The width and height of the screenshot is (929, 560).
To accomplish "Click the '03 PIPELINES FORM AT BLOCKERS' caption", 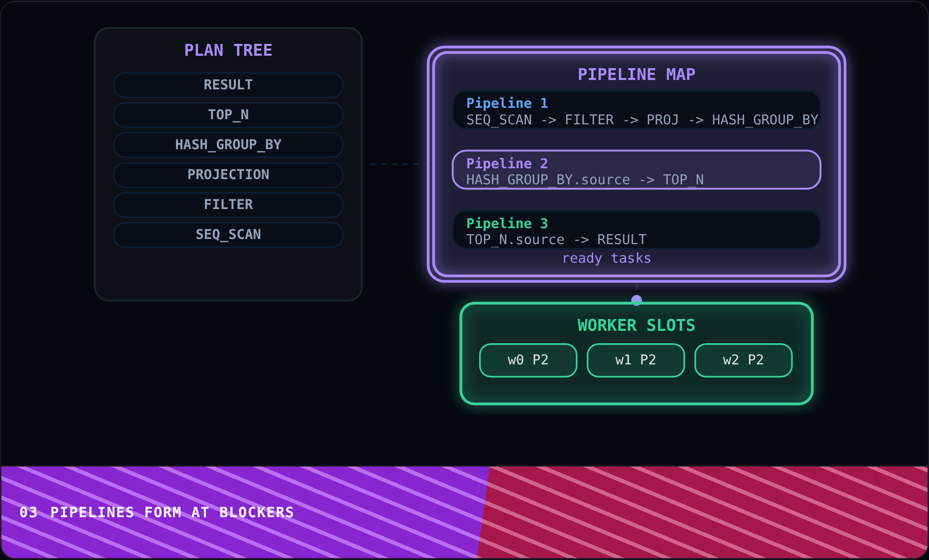I will click(x=156, y=512).
